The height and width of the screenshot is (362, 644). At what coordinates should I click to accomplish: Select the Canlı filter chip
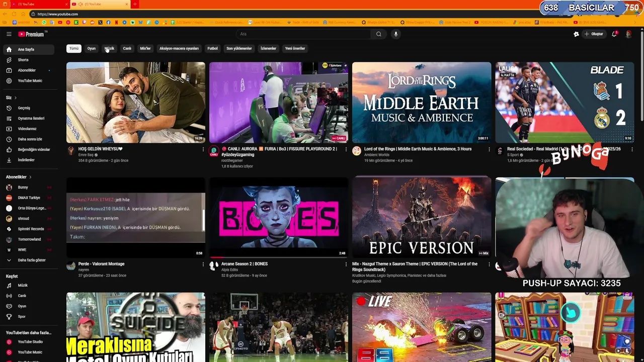[x=127, y=48]
